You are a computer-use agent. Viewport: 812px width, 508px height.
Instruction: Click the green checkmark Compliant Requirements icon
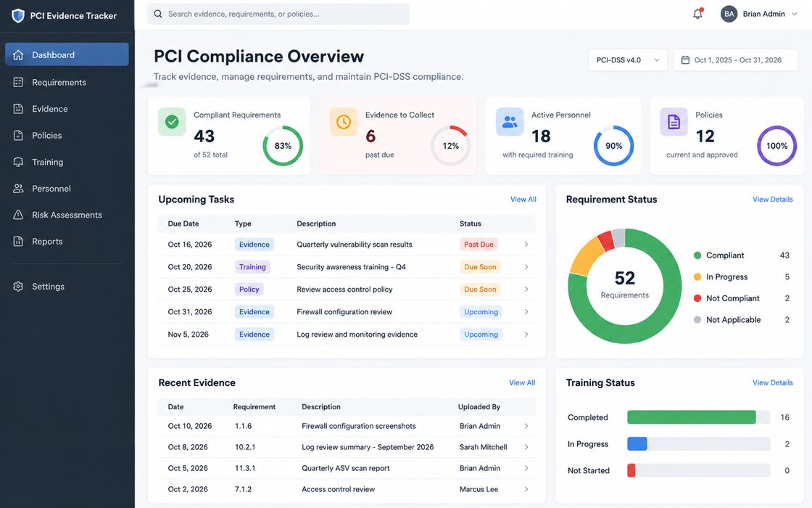click(x=172, y=122)
